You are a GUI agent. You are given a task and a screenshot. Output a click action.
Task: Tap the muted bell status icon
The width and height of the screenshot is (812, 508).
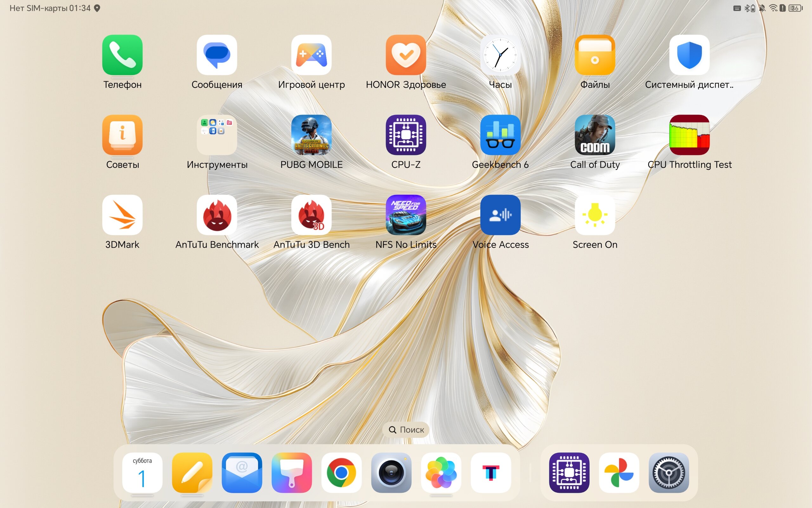click(x=762, y=8)
